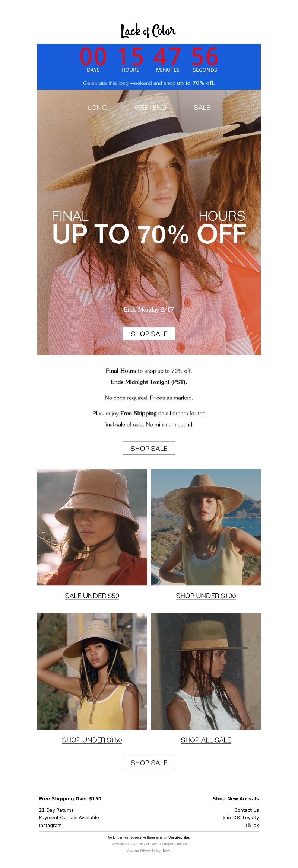This screenshot has width=298, height=868.
Task: Follow the SHOP UNDER $150 link
Action: pyautogui.click(x=92, y=740)
